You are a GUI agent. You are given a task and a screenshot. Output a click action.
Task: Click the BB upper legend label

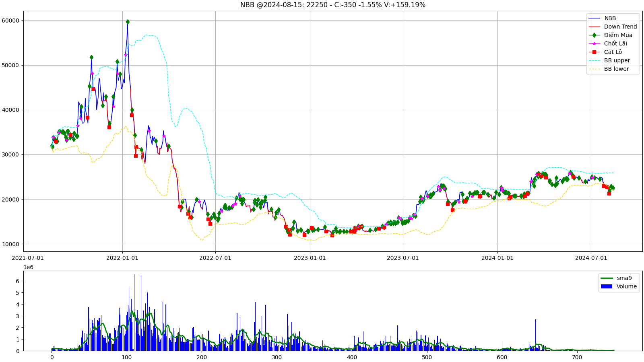pyautogui.click(x=617, y=60)
